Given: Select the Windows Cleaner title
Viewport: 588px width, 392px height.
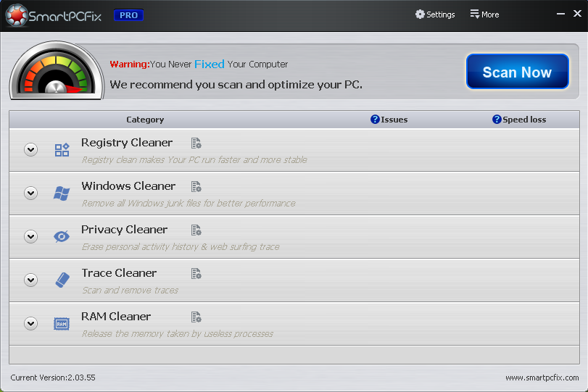Looking at the screenshot, I should pos(128,186).
